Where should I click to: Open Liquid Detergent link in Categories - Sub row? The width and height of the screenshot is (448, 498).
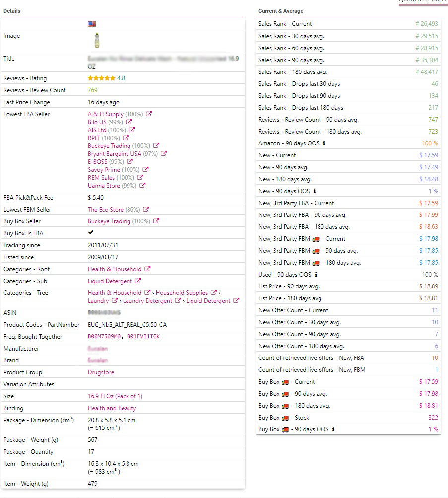click(110, 281)
